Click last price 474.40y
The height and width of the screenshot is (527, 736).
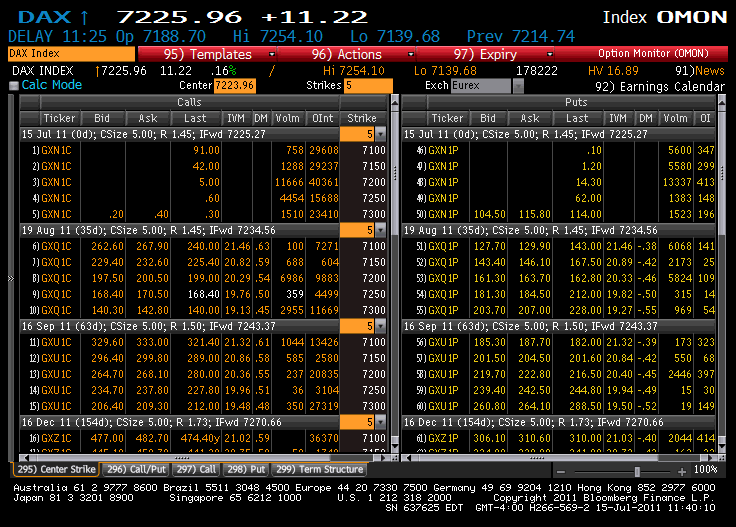[201, 438]
